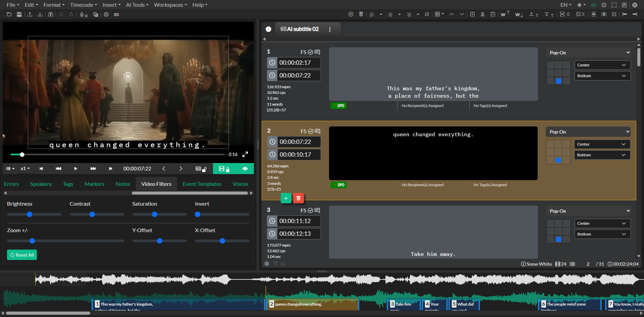The height and width of the screenshot is (317, 644).
Task: Click the green add button under event 2
Action: tap(286, 198)
